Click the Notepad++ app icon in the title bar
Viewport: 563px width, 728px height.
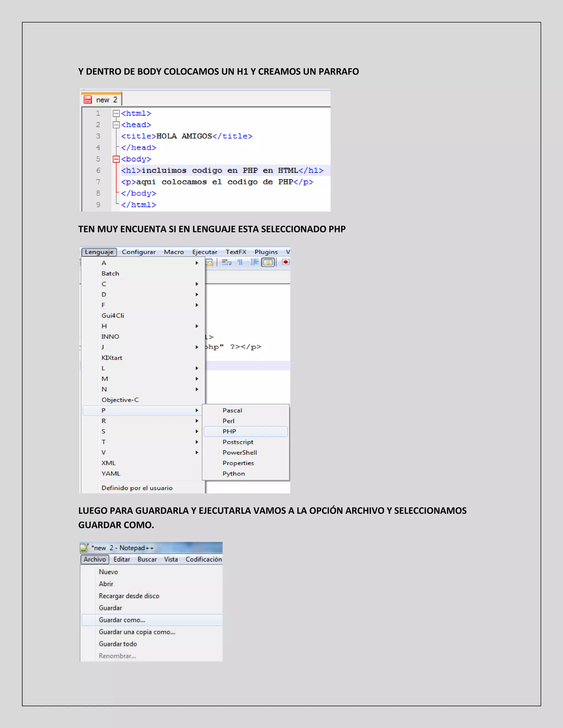84,548
